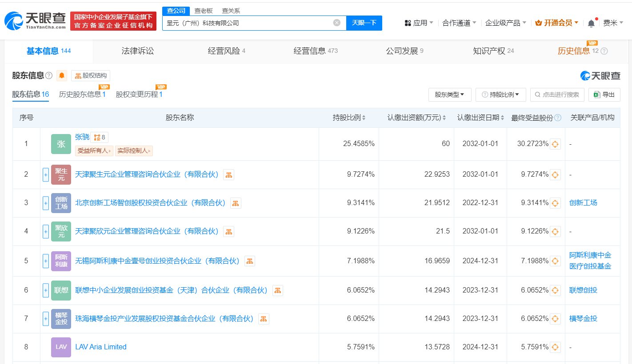Select the 股权变更历程 sub-tab
Viewport: 632px width, 364px height.
139,95
